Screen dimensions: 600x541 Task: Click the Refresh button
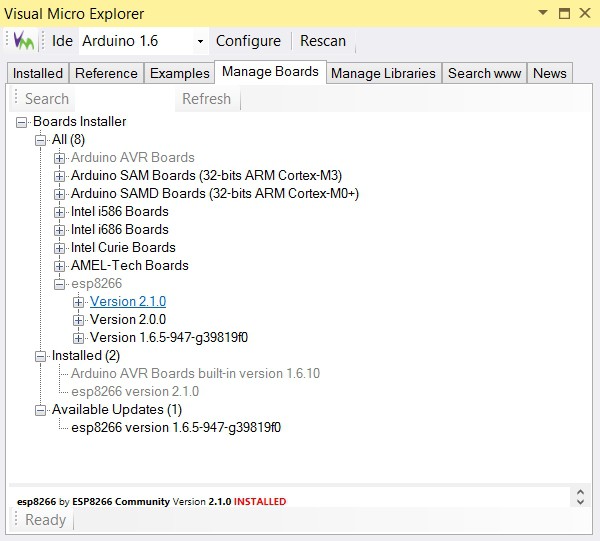207,99
